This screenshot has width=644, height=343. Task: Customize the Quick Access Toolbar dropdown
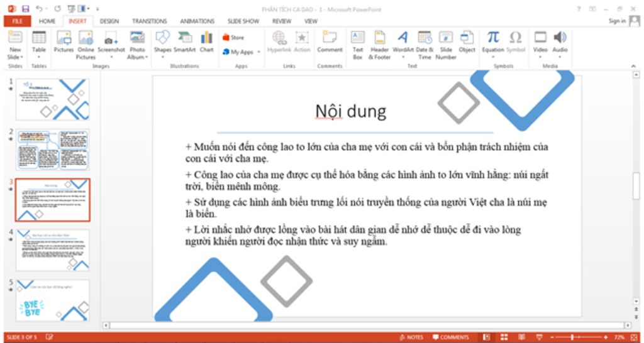pyautogui.click(x=97, y=9)
